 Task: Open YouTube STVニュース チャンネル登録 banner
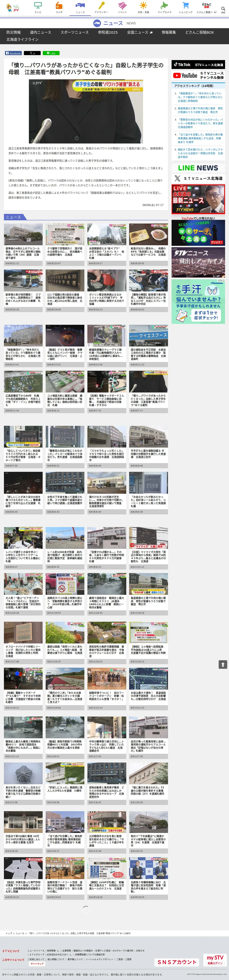pyautogui.click(x=198, y=75)
